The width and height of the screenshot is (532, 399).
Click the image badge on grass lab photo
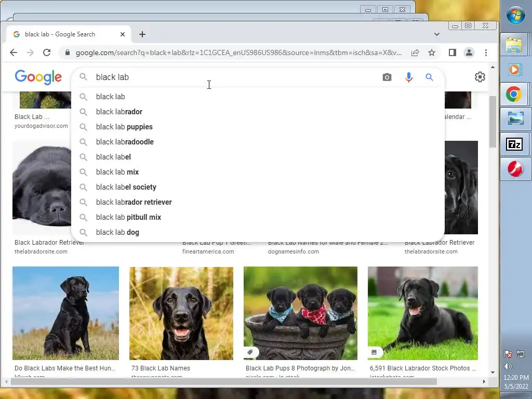(374, 352)
